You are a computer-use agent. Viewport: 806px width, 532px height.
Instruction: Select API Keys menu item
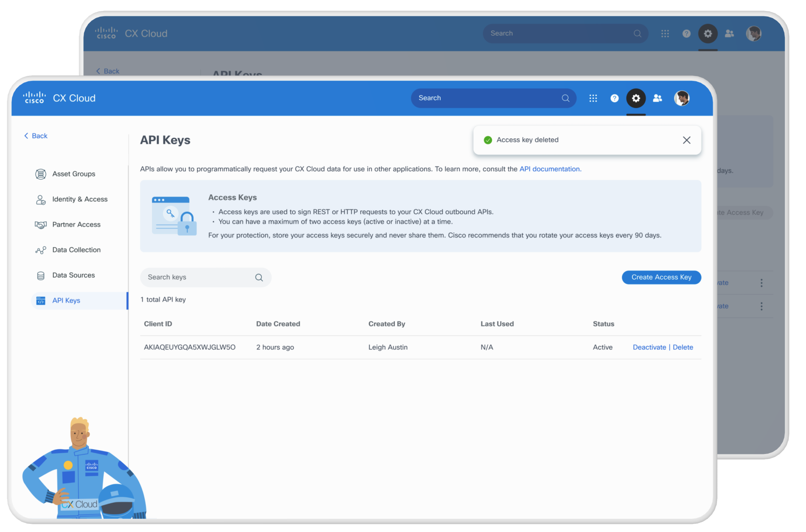(x=80, y=301)
